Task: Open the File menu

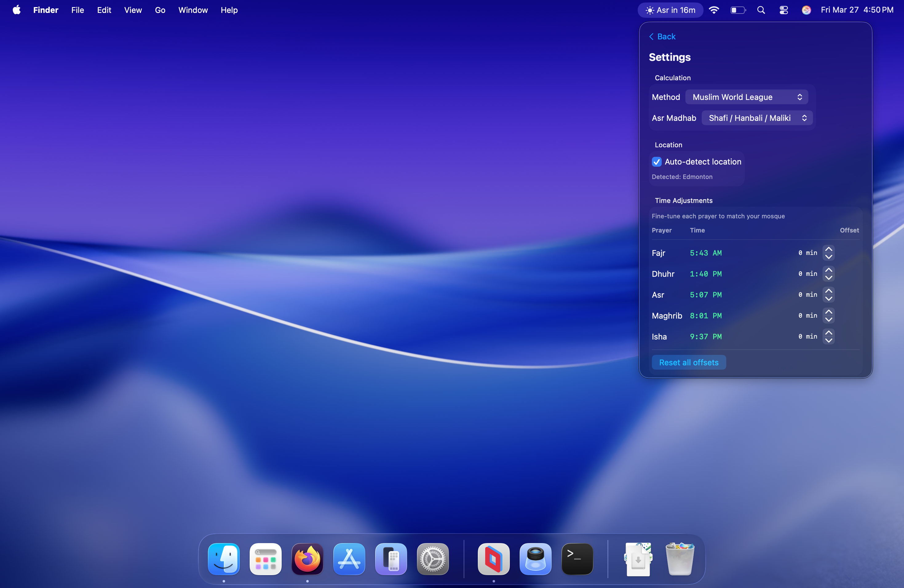Action: pos(77,10)
